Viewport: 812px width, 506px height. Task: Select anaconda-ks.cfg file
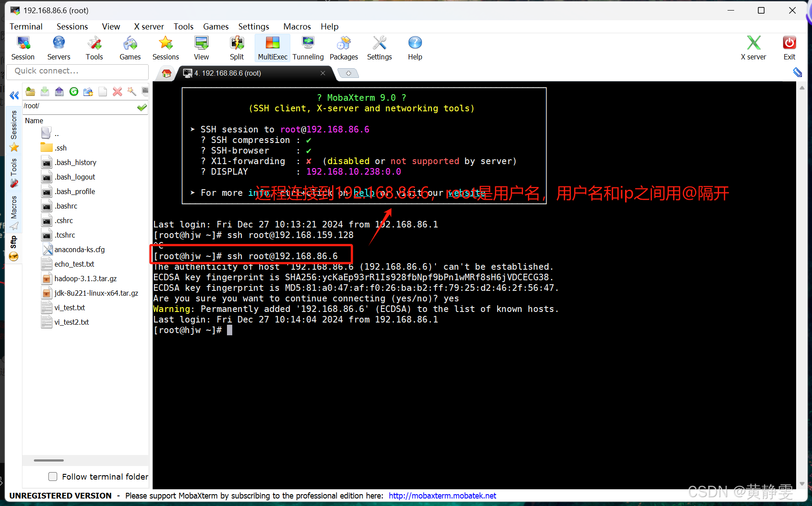click(73, 249)
